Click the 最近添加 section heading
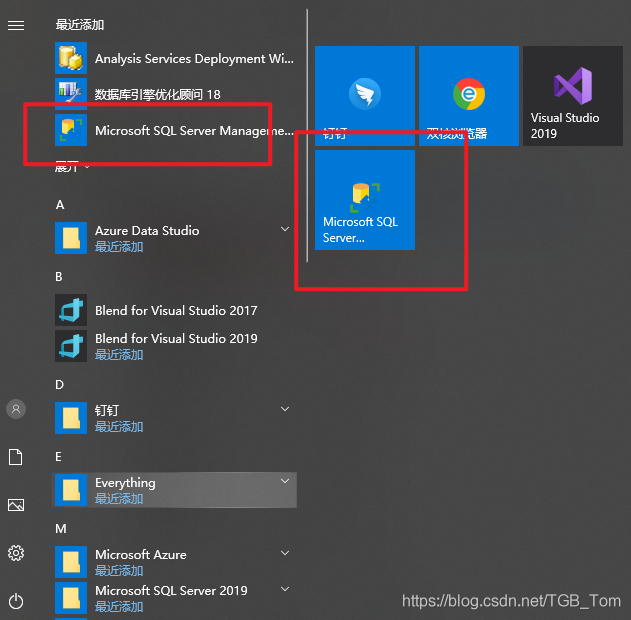The width and height of the screenshot is (631, 620). pyautogui.click(x=80, y=25)
